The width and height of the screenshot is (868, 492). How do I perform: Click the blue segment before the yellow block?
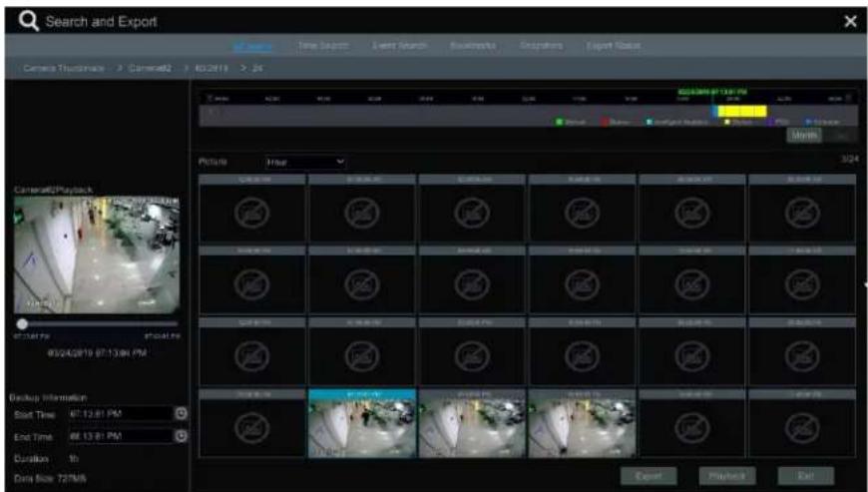pyautogui.click(x=714, y=111)
